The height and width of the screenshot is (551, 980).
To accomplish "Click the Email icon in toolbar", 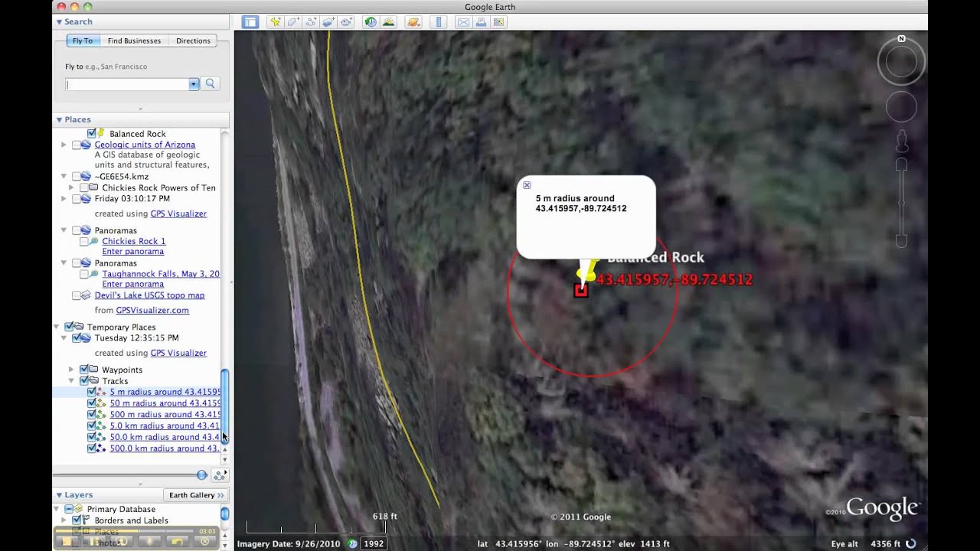I will pos(463,22).
